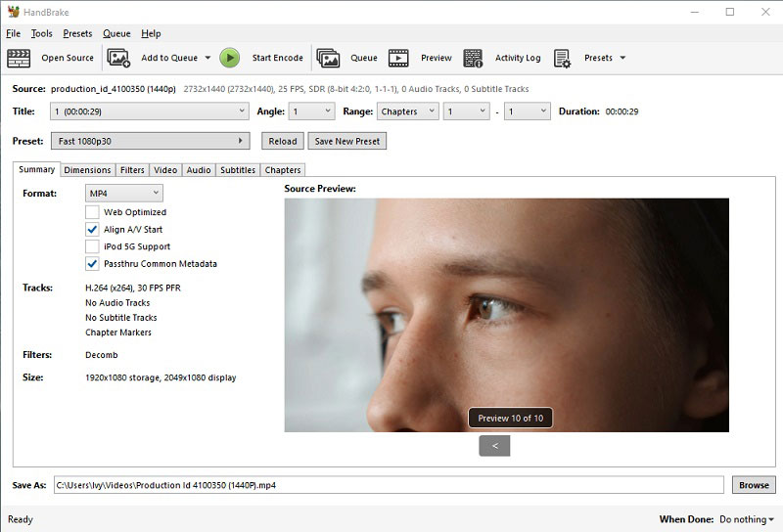
Task: Click the Browse button for destination
Action: click(754, 485)
